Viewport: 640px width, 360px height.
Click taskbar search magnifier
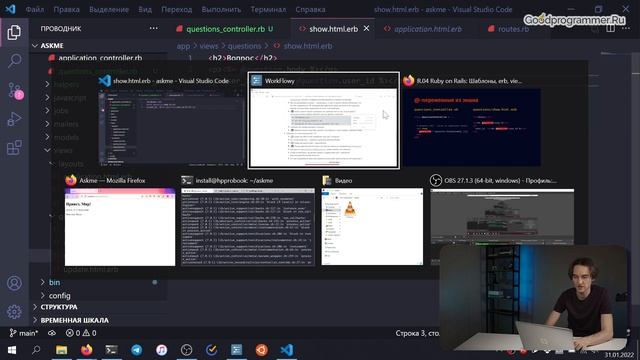coord(36,350)
